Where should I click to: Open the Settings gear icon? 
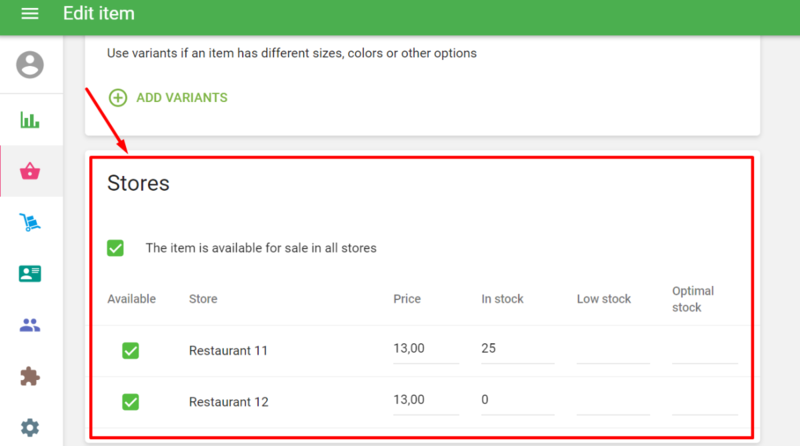[30, 428]
